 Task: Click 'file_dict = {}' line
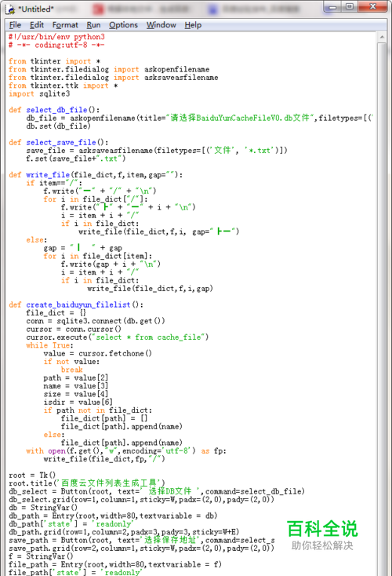56,312
